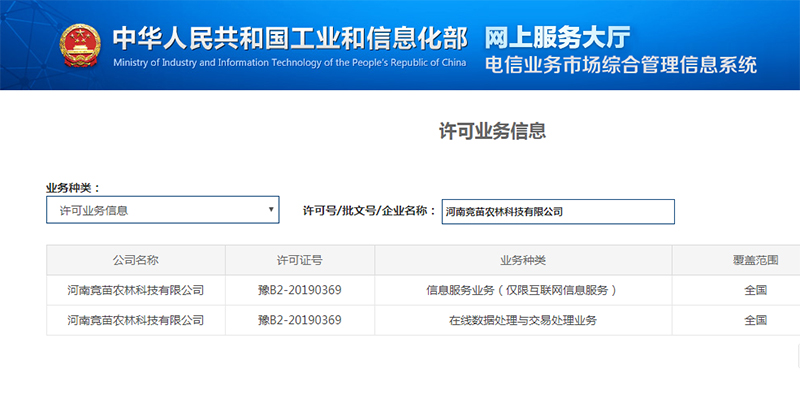The width and height of the screenshot is (800, 399).
Task: Click the 许可业务信息 page heading
Action: click(x=492, y=131)
